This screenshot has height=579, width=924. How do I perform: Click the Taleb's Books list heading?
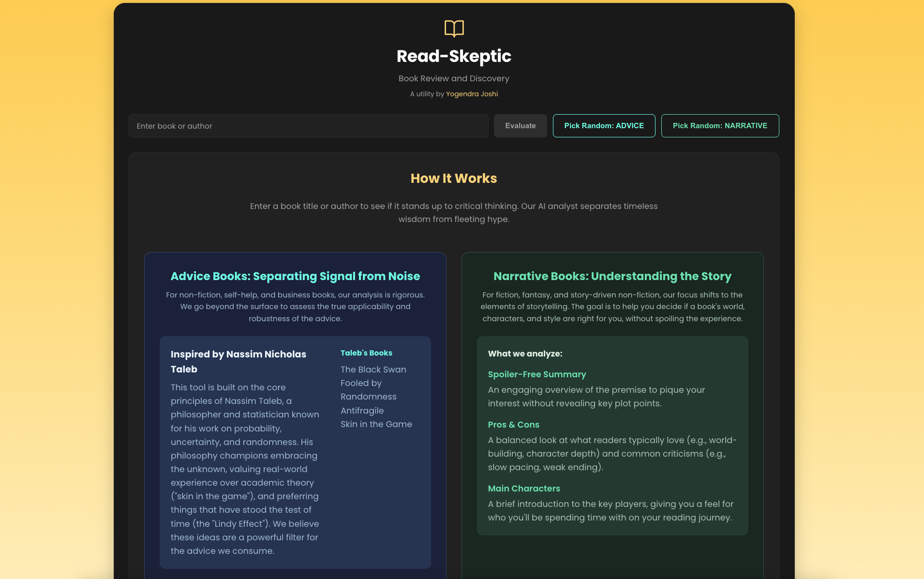click(366, 353)
